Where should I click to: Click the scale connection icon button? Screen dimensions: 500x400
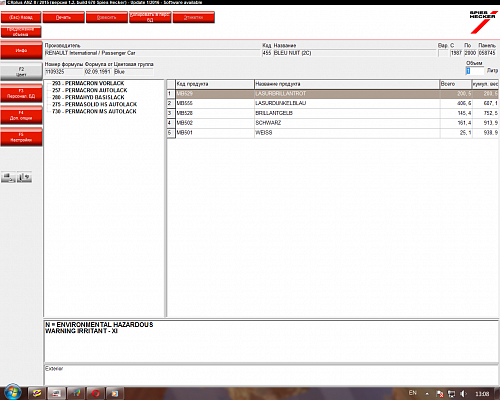tap(8, 177)
